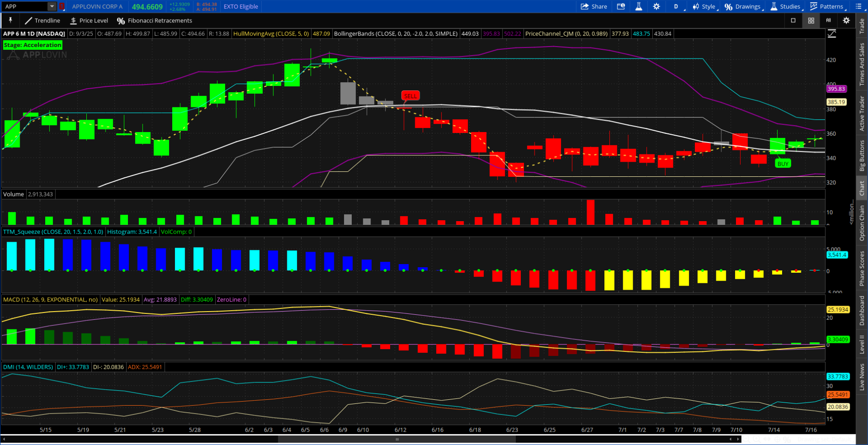Screen dimensions: 868x445
Task: Click the All charts button
Action: (x=828, y=21)
